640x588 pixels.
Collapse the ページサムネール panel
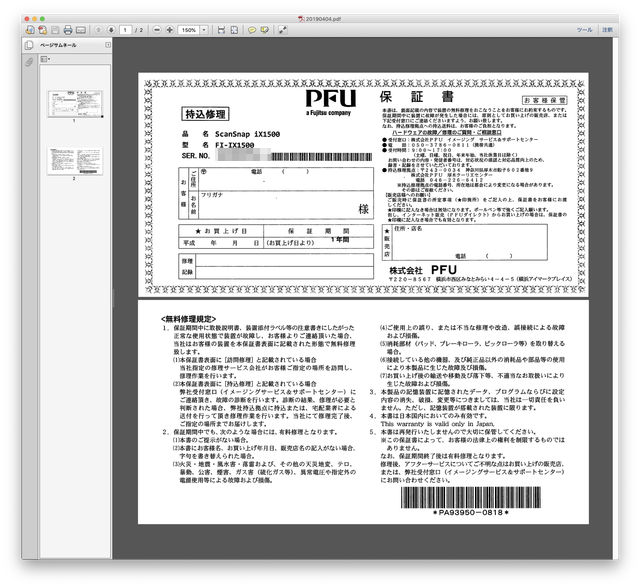(x=108, y=45)
